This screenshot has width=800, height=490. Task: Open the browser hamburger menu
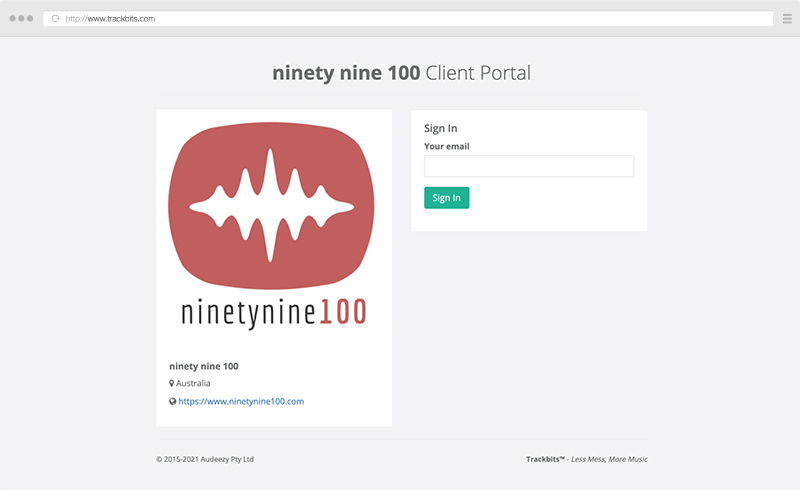[x=787, y=19]
